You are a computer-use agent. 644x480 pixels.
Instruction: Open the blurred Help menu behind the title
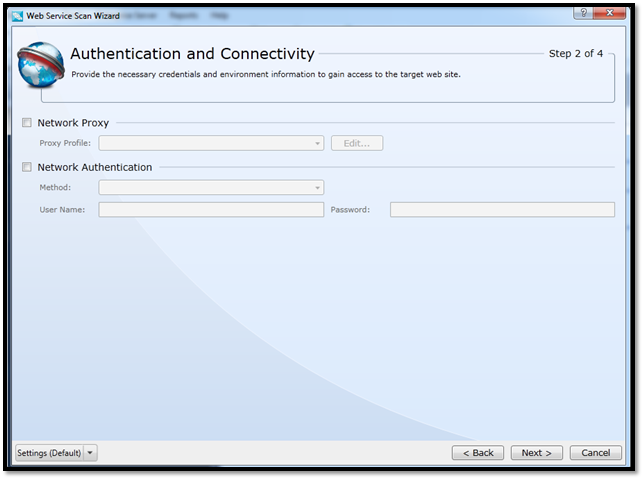click(219, 16)
